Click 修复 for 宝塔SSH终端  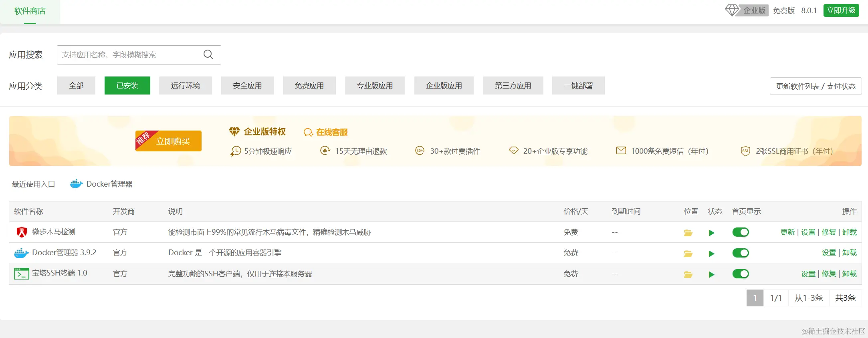pos(829,274)
